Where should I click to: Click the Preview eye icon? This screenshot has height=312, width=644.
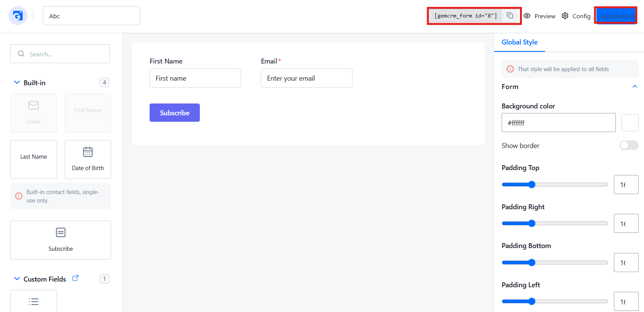click(527, 16)
